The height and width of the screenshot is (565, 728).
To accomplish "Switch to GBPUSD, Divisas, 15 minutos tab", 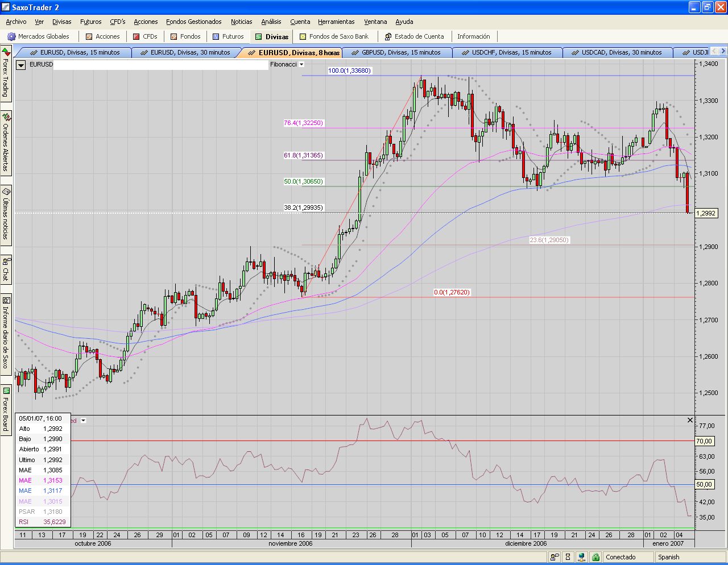I will coord(396,52).
